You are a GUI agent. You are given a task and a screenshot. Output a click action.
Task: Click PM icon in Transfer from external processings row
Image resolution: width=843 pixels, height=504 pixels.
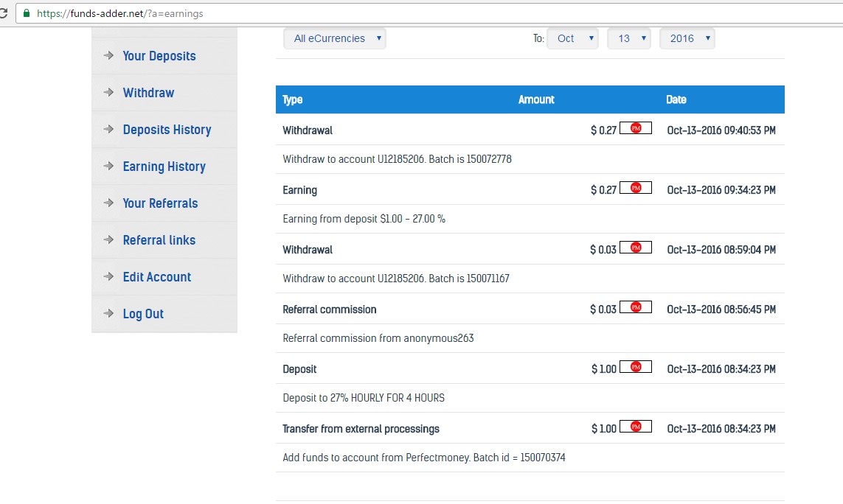[x=636, y=427]
